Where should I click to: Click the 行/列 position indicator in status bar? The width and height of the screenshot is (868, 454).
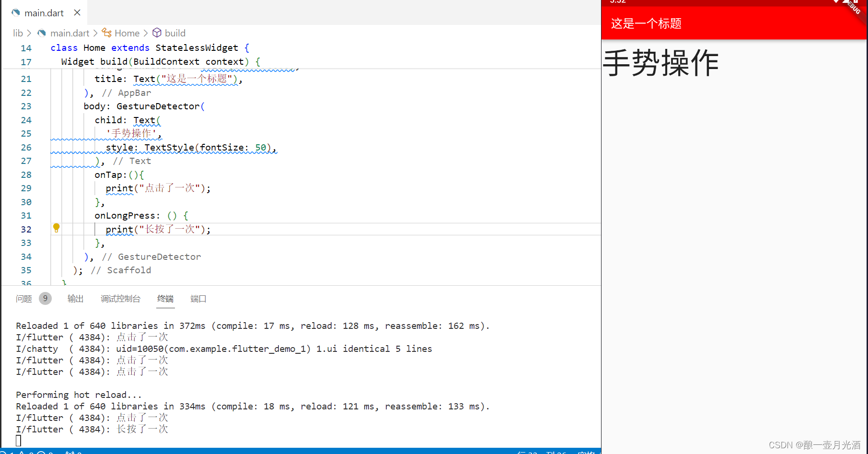[x=542, y=452]
